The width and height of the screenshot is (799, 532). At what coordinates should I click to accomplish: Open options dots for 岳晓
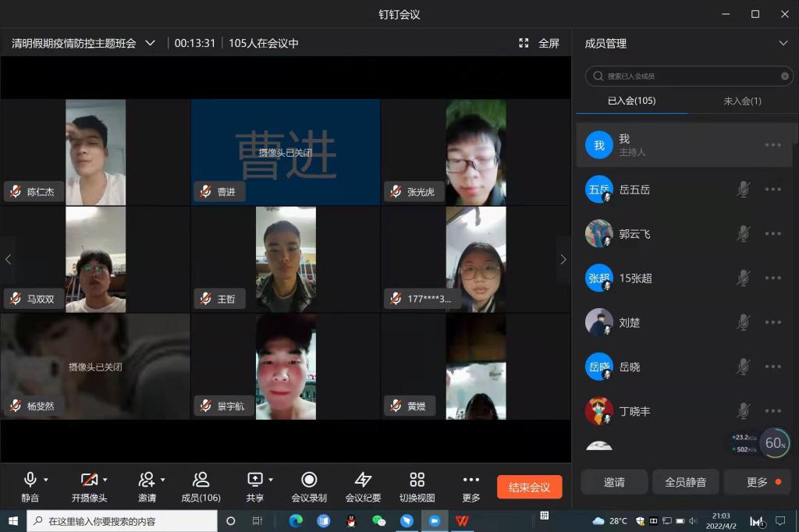point(773,367)
